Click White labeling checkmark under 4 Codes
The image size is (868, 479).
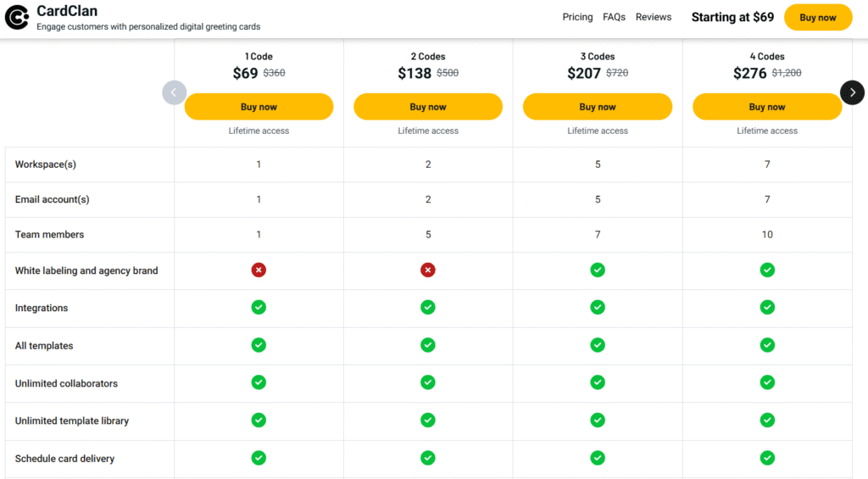click(767, 270)
